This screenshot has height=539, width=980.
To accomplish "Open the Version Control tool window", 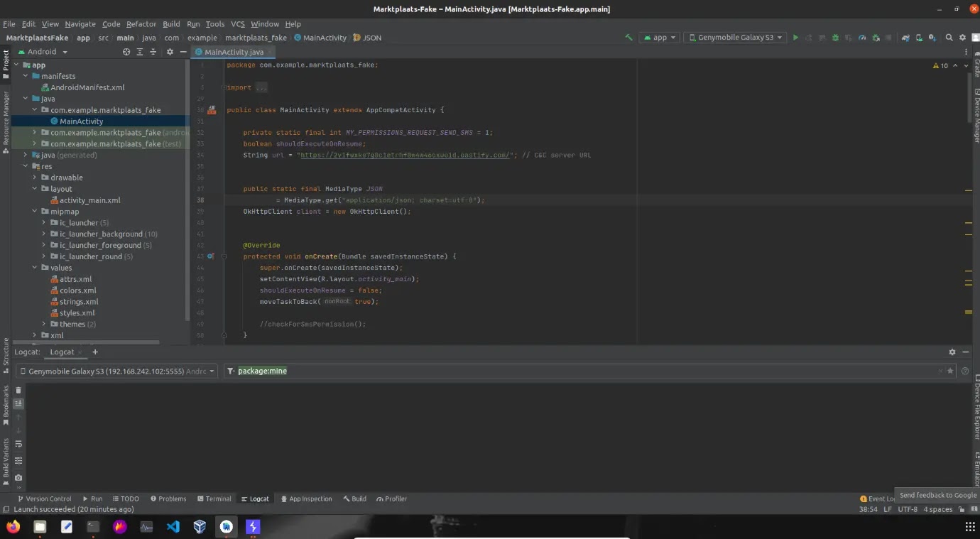I will pyautogui.click(x=44, y=499).
